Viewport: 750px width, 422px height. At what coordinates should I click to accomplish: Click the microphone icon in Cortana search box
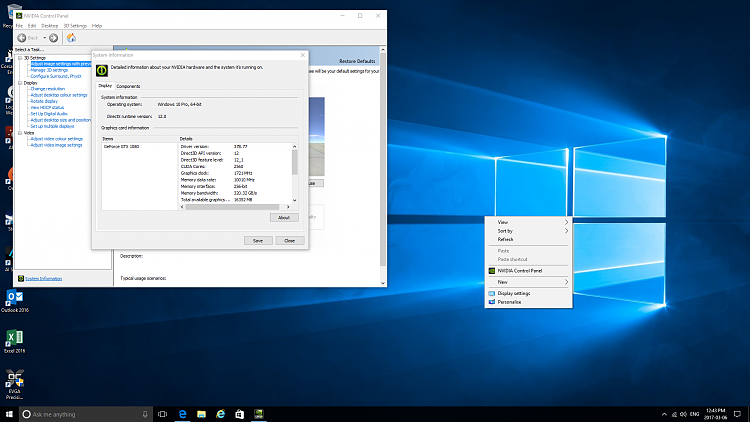tap(145, 414)
